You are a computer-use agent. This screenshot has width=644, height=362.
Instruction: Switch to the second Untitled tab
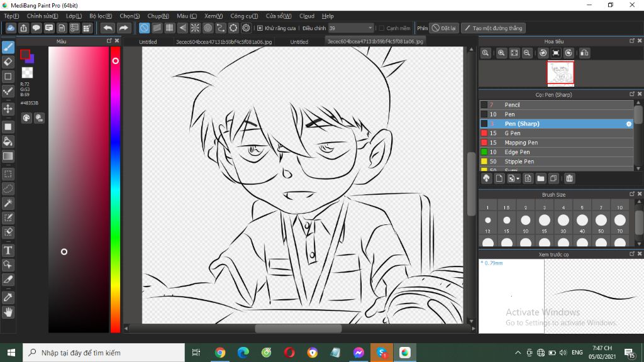click(299, 42)
